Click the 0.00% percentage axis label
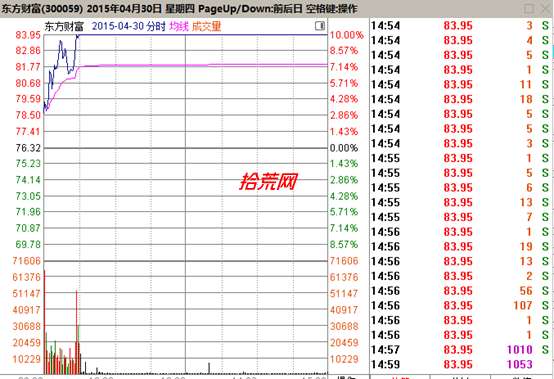Image resolution: width=554 pixels, height=379 pixels. (344, 148)
